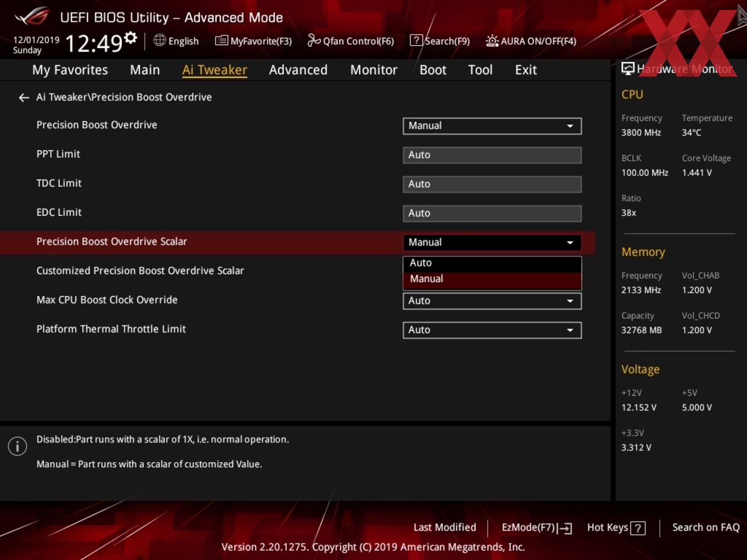Switch to EzMode(F7)
The image size is (747, 560).
click(x=537, y=528)
